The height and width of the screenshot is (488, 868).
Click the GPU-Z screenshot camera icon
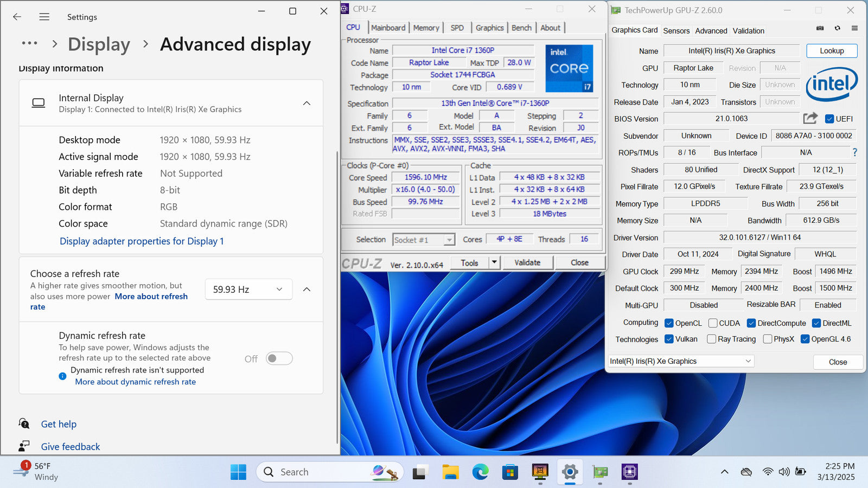click(x=820, y=28)
